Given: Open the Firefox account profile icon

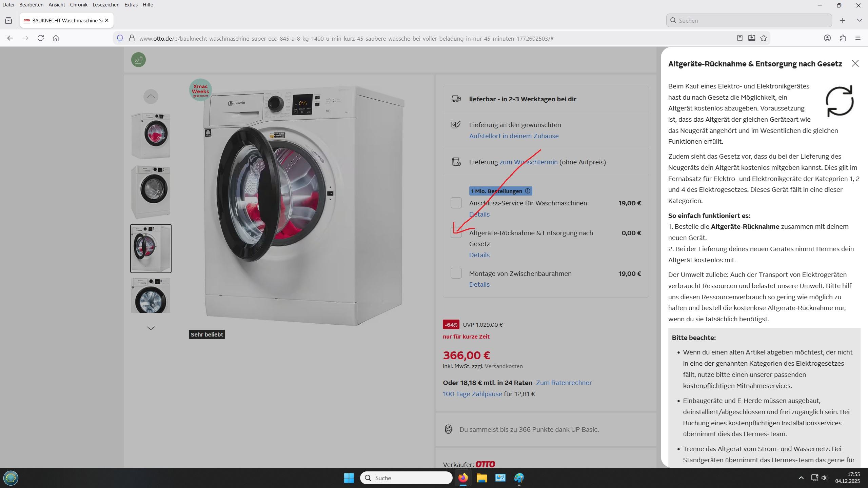Looking at the screenshot, I should [827, 38].
